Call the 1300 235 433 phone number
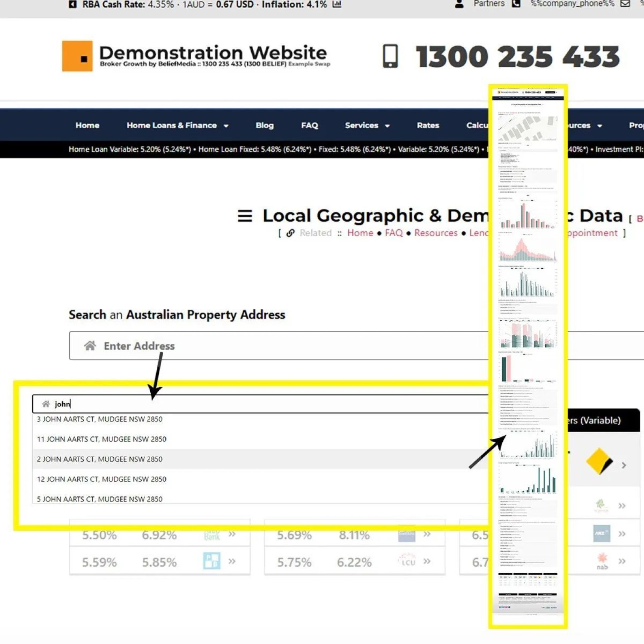Image resolution: width=644 pixels, height=644 pixels. [x=517, y=57]
